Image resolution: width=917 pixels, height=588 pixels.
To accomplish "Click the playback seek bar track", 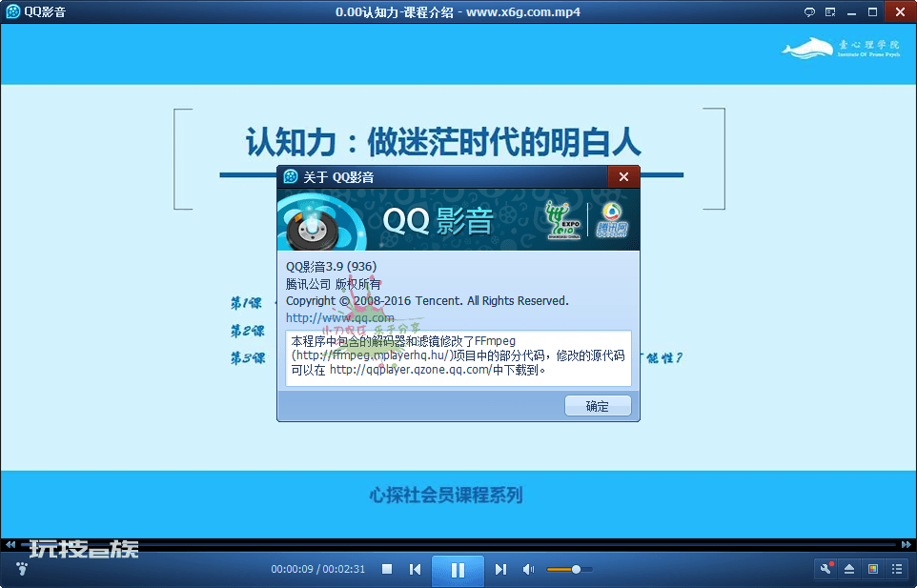I will pos(458,544).
